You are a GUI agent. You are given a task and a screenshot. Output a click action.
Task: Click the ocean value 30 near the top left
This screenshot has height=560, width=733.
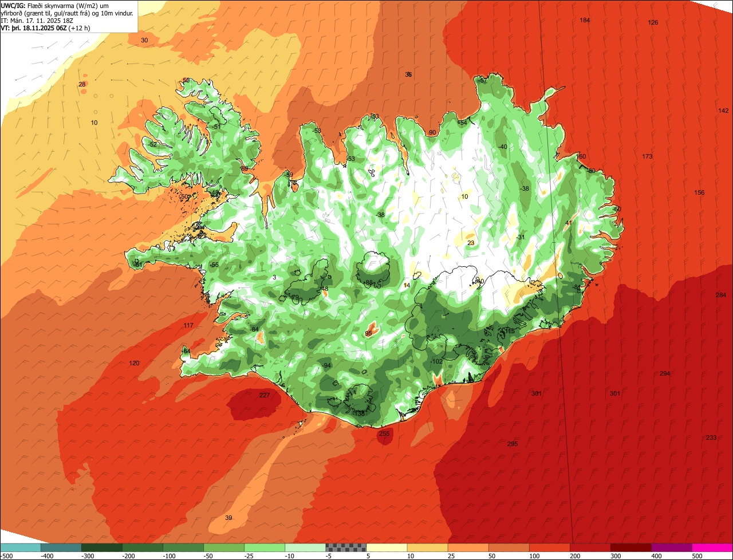144,40
